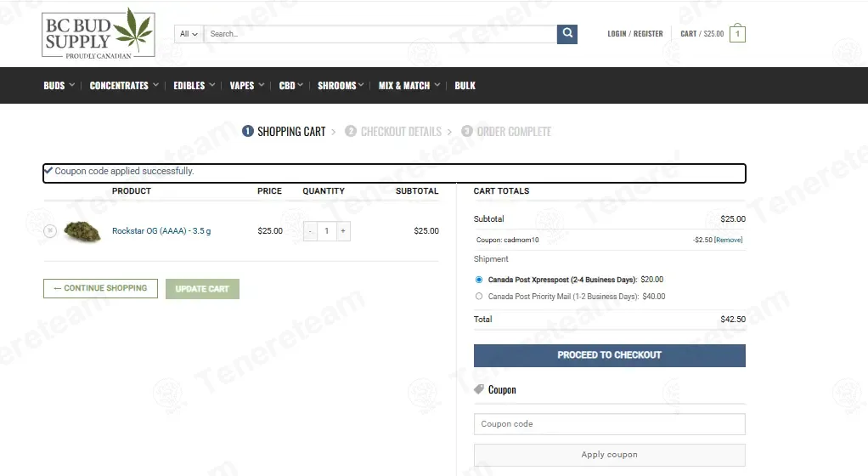Focus the Coupon code input field
The height and width of the screenshot is (476, 868).
click(610, 424)
